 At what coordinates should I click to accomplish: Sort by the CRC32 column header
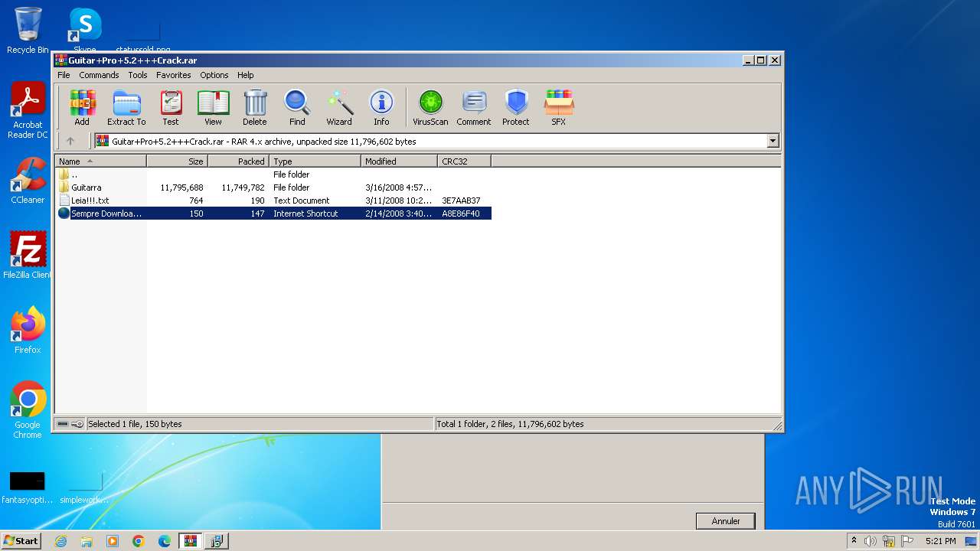point(464,161)
